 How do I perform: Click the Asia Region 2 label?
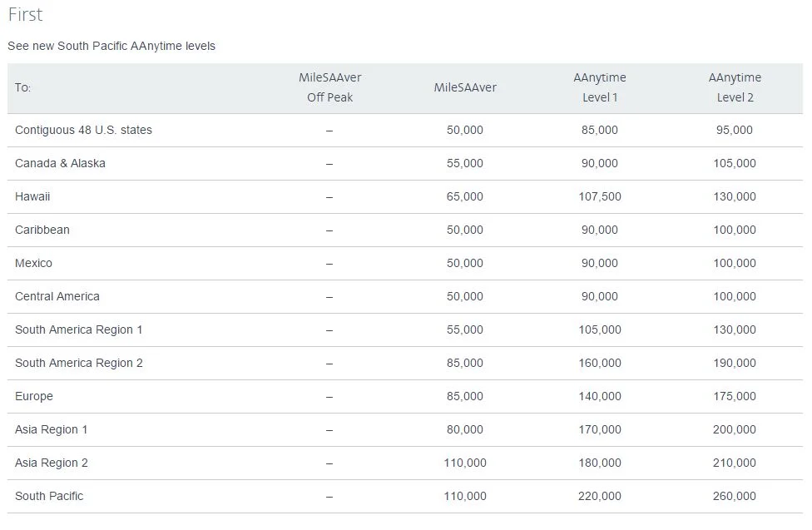(x=52, y=463)
